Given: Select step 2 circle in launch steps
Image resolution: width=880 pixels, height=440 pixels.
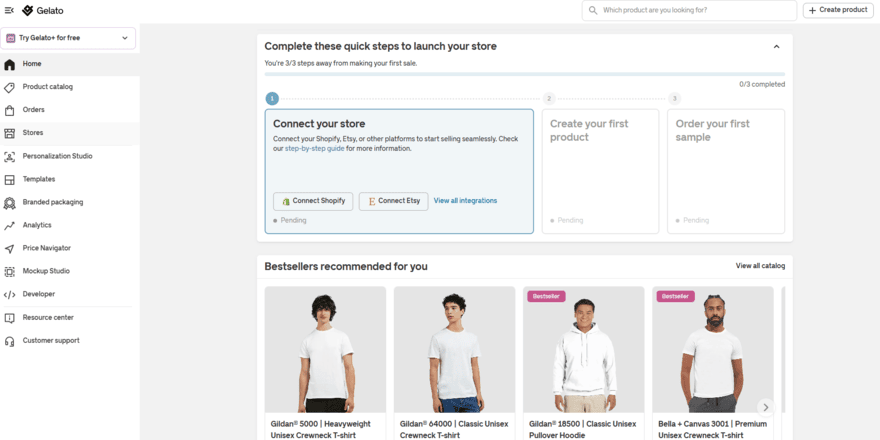Looking at the screenshot, I should [x=549, y=99].
